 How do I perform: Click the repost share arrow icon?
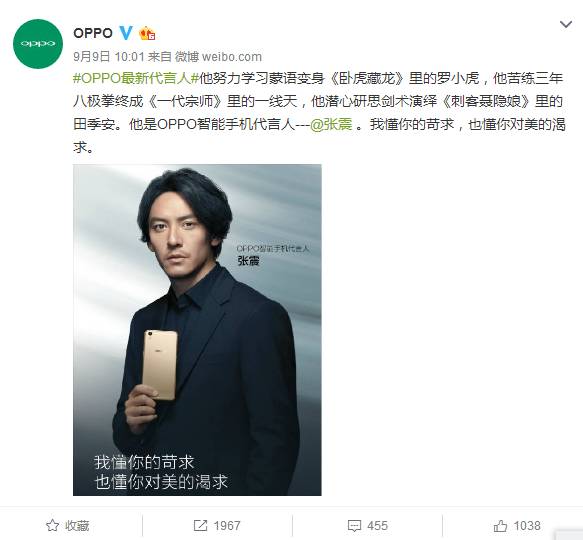[x=200, y=525]
